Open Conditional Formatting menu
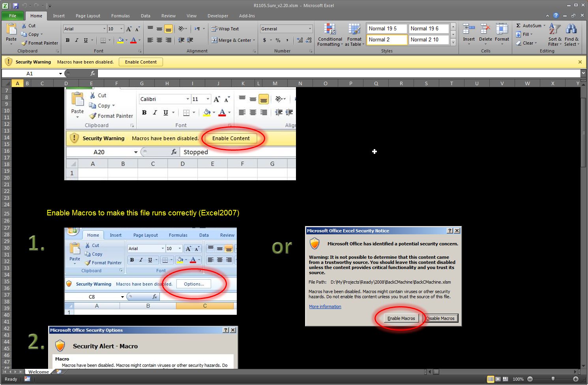Image resolution: width=588 pixels, height=385 pixels. (x=330, y=35)
